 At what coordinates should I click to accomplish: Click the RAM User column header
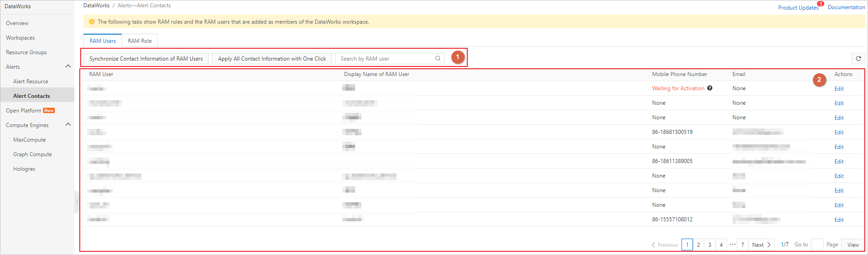click(x=101, y=74)
